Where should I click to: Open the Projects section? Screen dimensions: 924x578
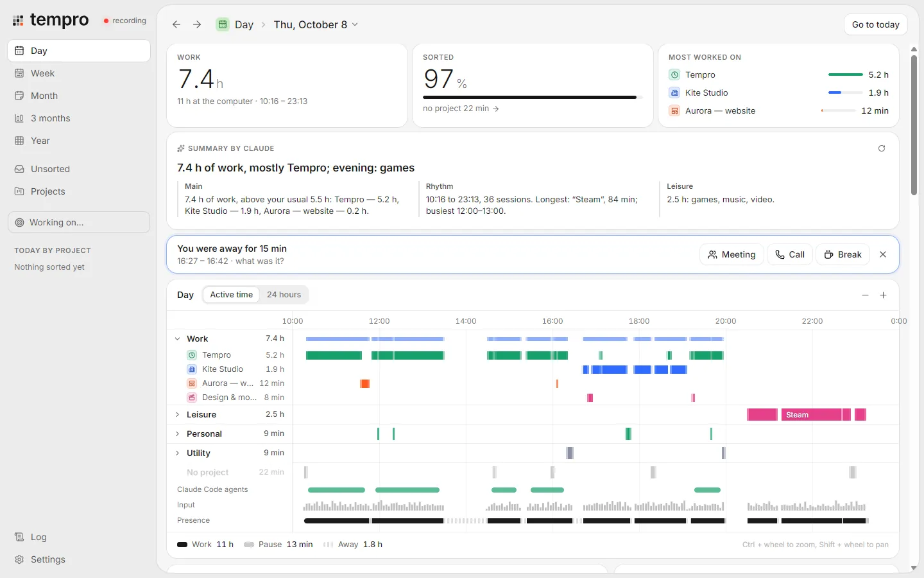[x=79, y=191]
